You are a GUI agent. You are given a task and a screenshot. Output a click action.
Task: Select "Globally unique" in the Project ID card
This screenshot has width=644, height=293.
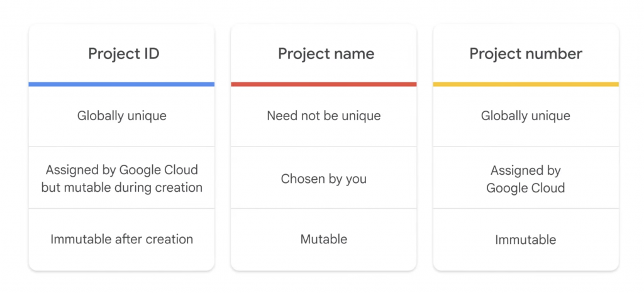122,116
